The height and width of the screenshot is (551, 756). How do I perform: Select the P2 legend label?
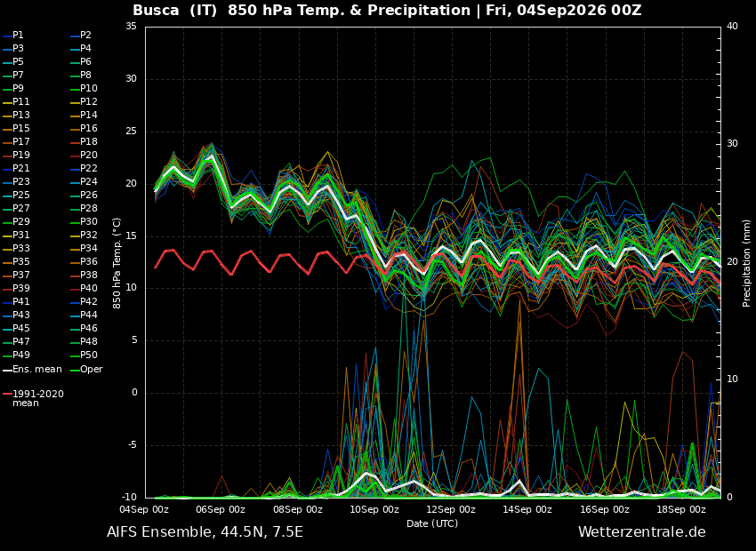(85, 36)
